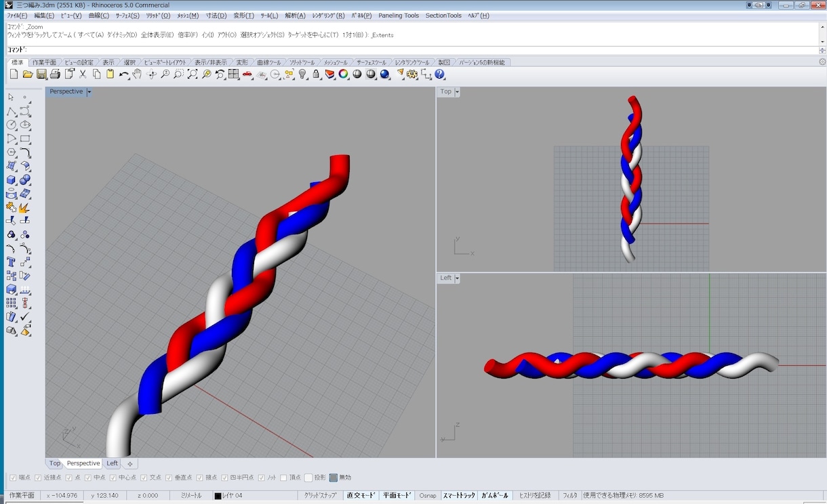The height and width of the screenshot is (504, 827).
Task: Select the arrow pointer tool in sidebar
Action: [x=11, y=98]
